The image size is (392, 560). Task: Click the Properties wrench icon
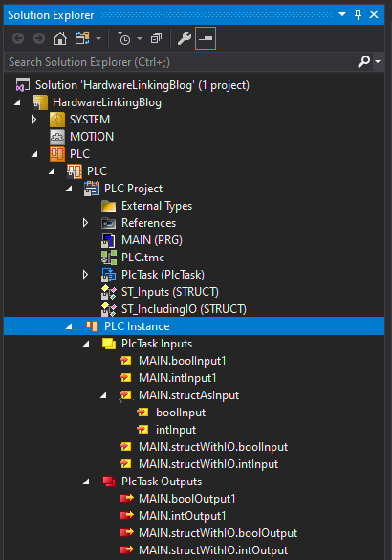click(185, 38)
